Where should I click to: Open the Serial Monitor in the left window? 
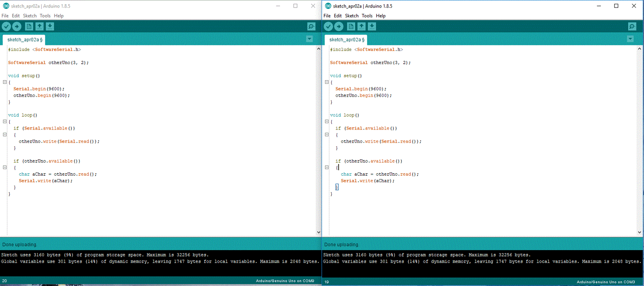[311, 26]
